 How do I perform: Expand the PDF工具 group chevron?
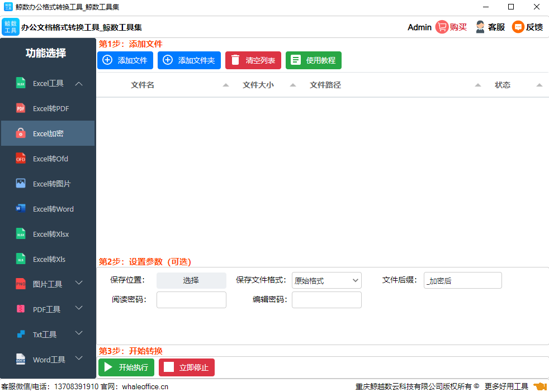point(79,308)
